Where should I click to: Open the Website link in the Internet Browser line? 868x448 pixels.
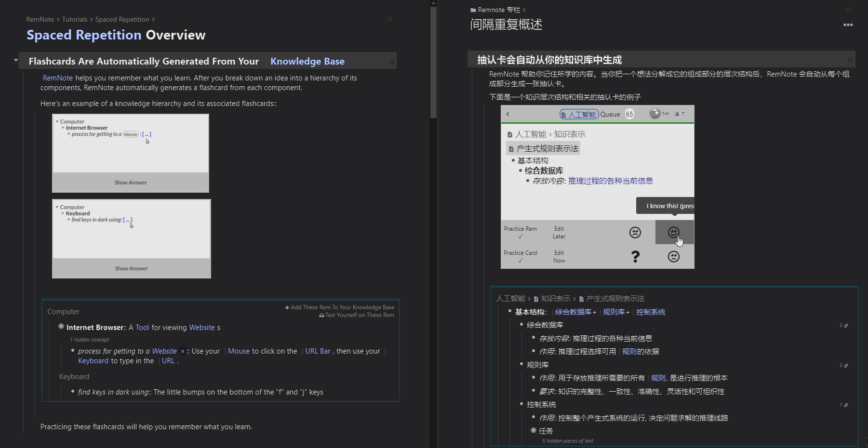pos(202,328)
